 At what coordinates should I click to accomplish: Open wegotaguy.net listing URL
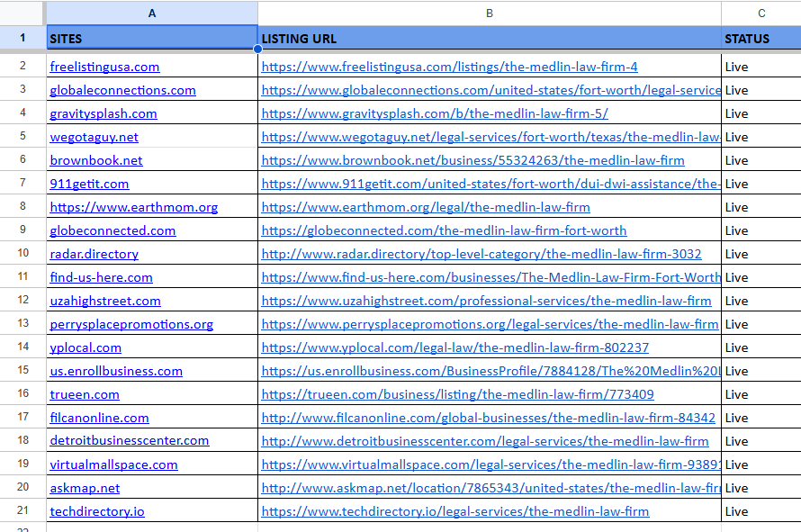[490, 138]
